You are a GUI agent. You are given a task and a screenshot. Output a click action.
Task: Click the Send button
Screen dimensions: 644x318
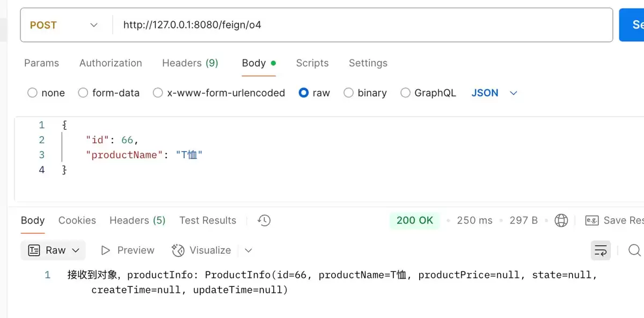tap(632, 25)
